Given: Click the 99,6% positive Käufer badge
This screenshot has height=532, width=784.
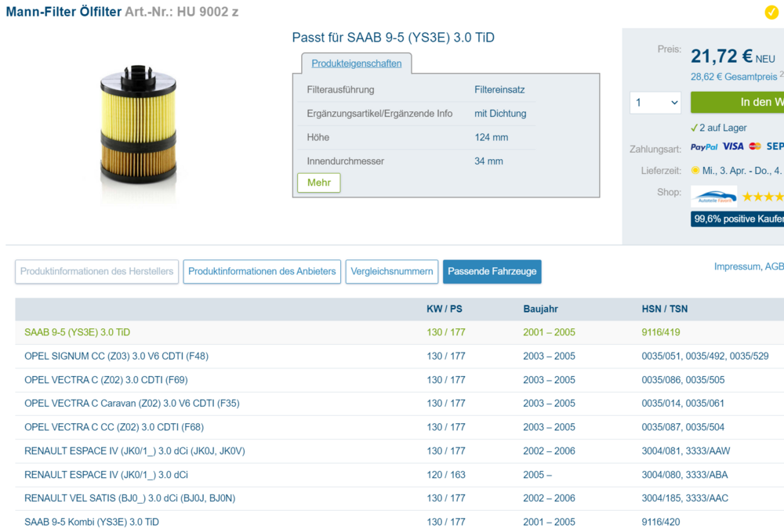Looking at the screenshot, I should 737,219.
